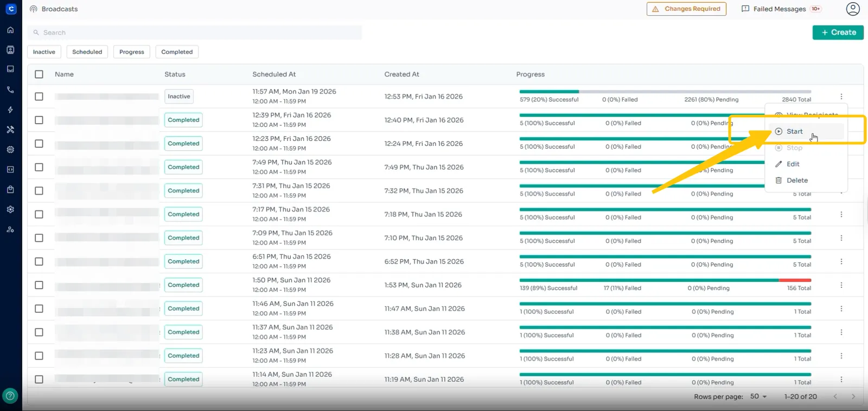Expand the options menu for the 7:17 PM broadcast
The image size is (868, 411).
point(841,215)
